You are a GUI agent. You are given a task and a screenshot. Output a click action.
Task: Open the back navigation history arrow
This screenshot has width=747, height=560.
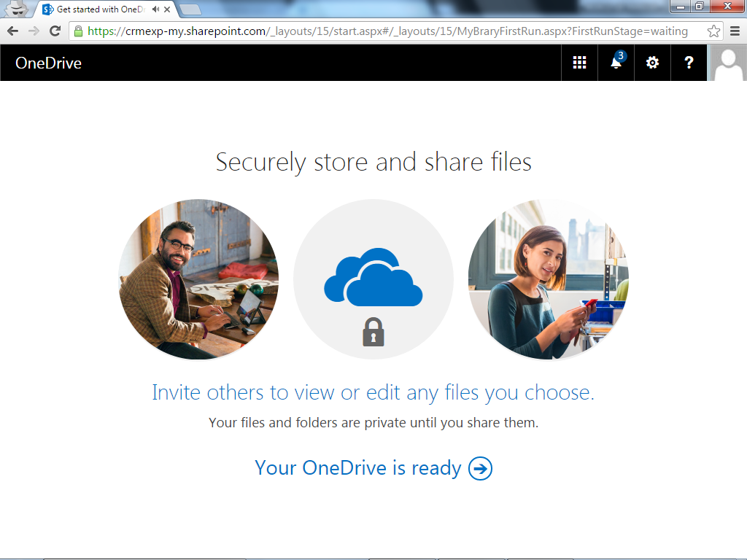[12, 31]
